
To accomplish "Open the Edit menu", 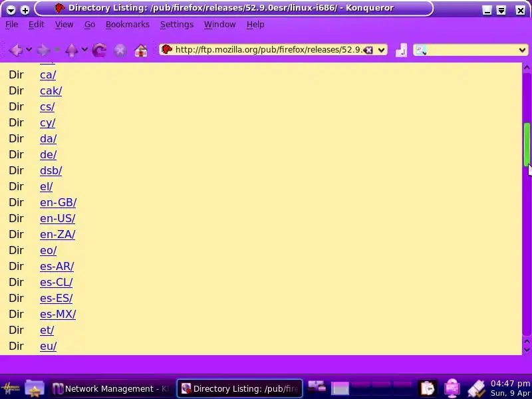I will point(37,25).
